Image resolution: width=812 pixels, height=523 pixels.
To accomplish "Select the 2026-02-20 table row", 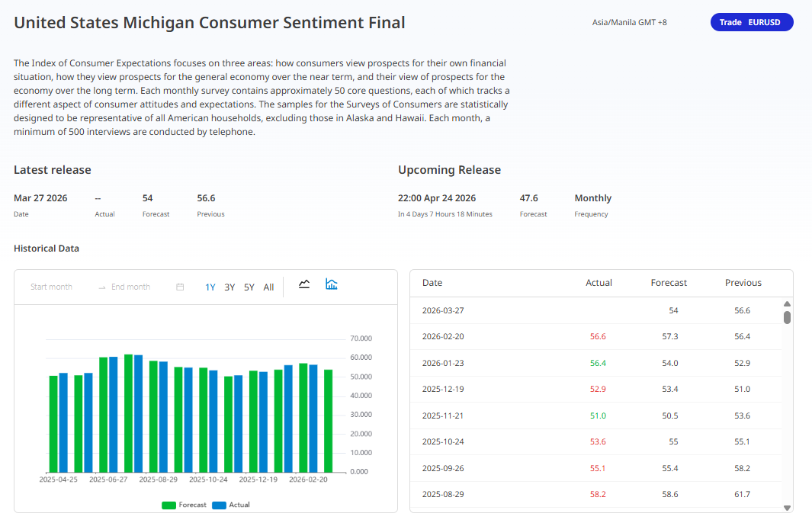I will point(595,336).
